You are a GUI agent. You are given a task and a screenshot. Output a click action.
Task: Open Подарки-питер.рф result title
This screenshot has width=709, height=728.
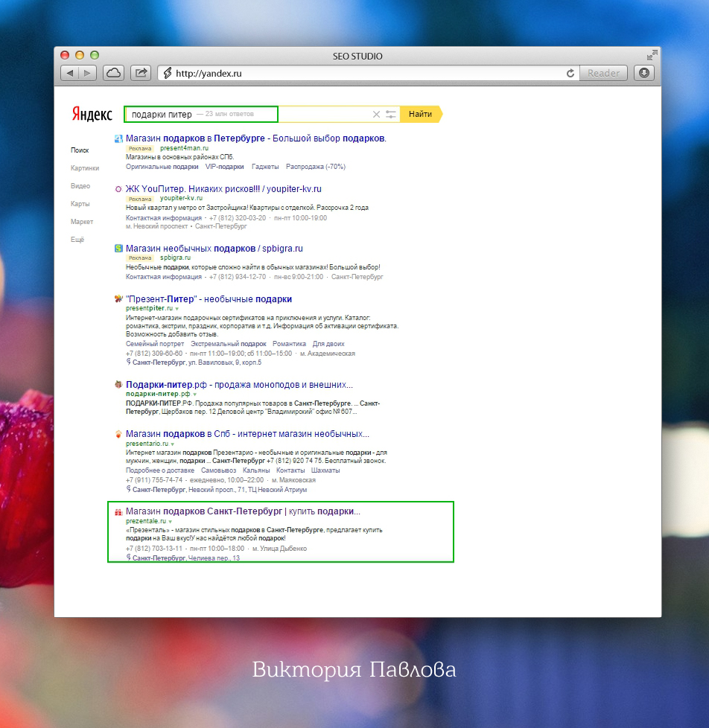239,385
